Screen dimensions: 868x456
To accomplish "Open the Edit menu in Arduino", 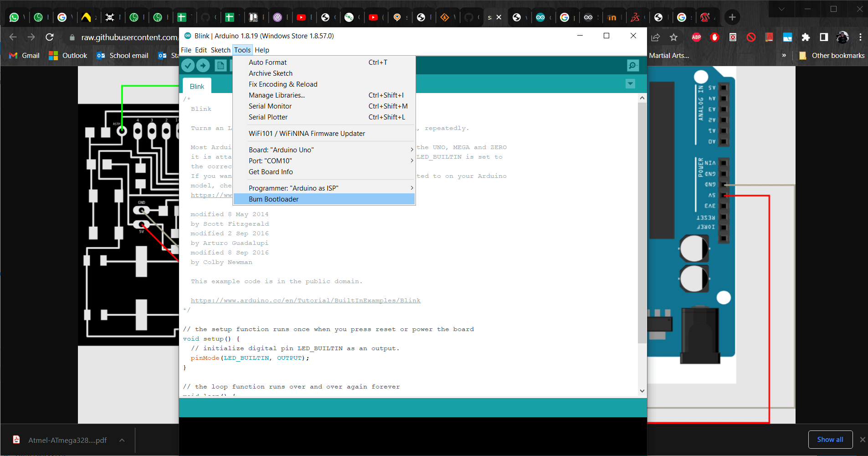I will coord(201,50).
